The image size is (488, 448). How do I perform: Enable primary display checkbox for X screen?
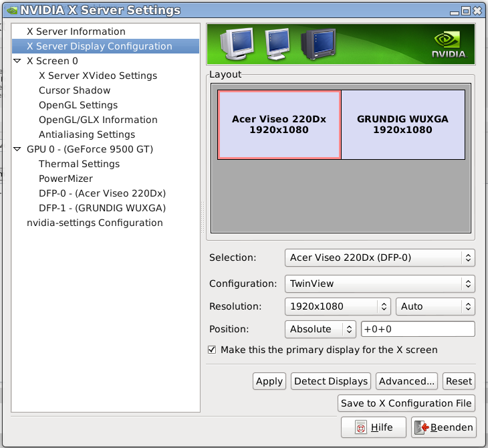pyautogui.click(x=212, y=350)
